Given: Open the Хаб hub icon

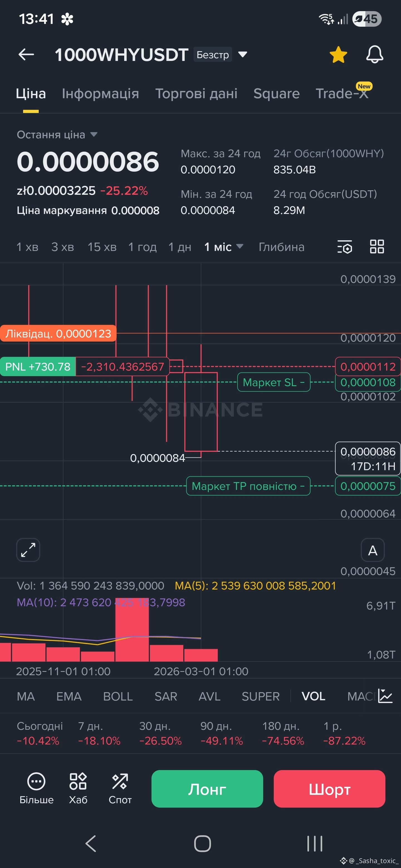Looking at the screenshot, I should 78,788.
